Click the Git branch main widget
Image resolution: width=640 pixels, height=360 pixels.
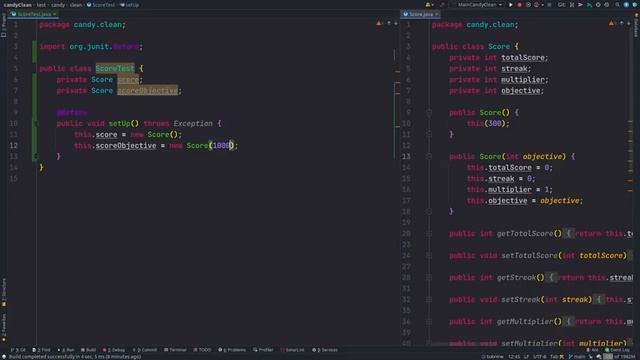577,357
